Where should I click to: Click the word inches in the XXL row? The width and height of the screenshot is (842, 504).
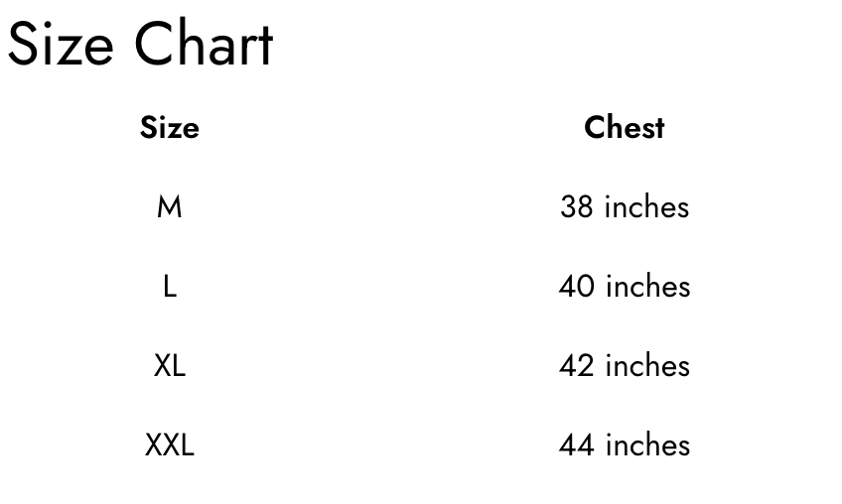pyautogui.click(x=647, y=445)
